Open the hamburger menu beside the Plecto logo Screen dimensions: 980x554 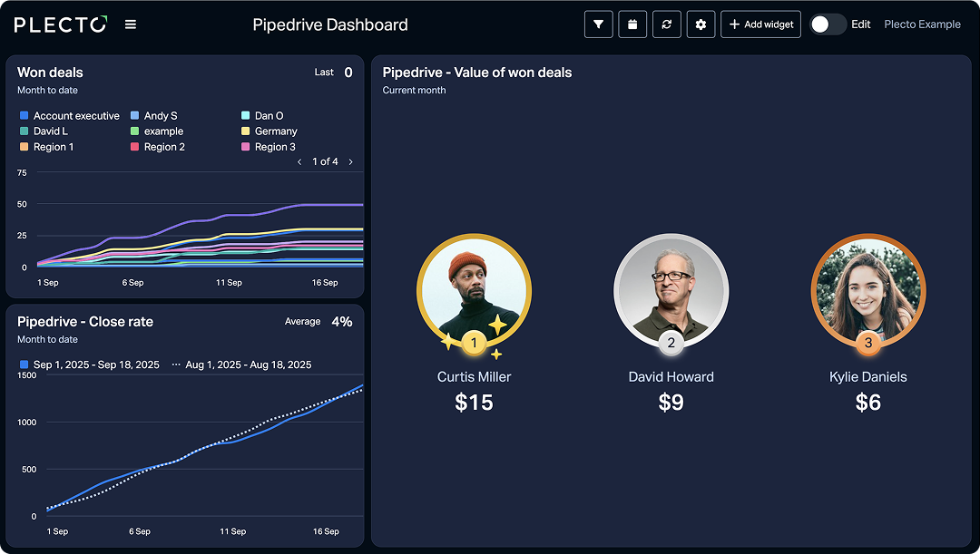[x=130, y=24]
